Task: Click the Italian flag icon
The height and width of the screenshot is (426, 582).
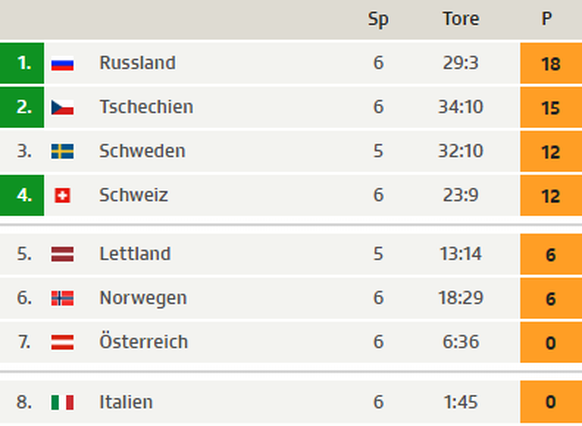Action: pos(62,403)
